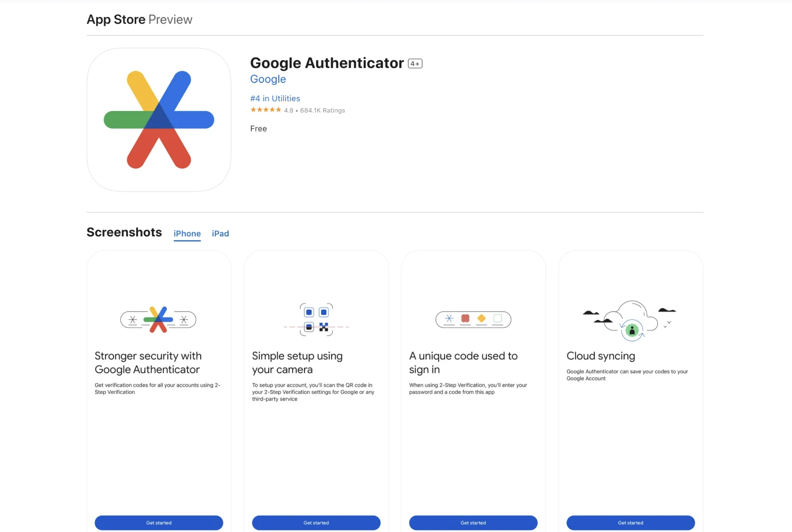Click the five-star rating icons

266,110
